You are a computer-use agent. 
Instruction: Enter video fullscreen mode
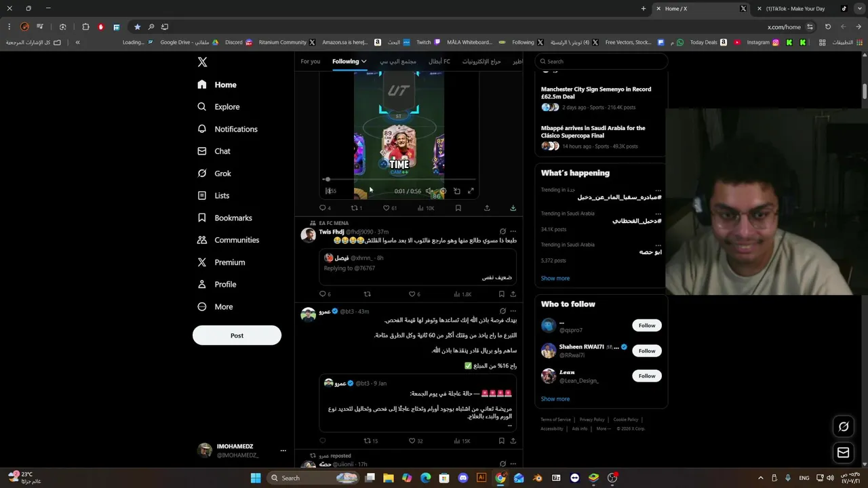tap(471, 191)
